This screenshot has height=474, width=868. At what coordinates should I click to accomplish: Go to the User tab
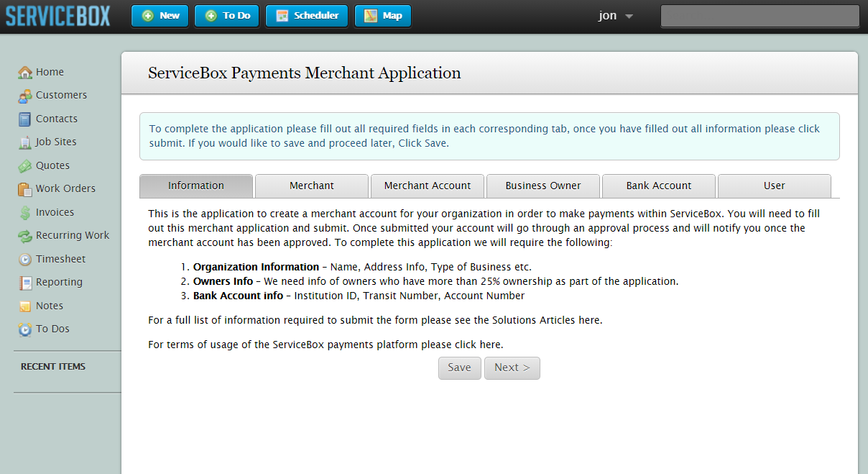[775, 186]
